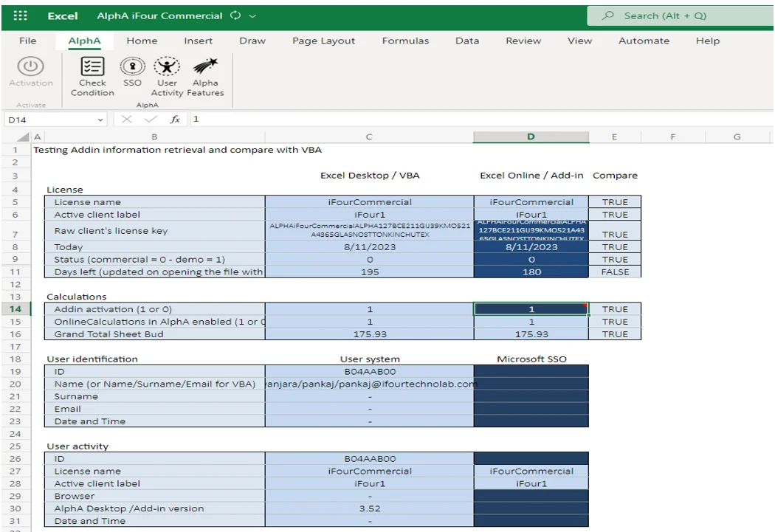Viewport: 775px width, 532px height.
Task: Cancel formula entry with the X icon
Action: click(126, 119)
